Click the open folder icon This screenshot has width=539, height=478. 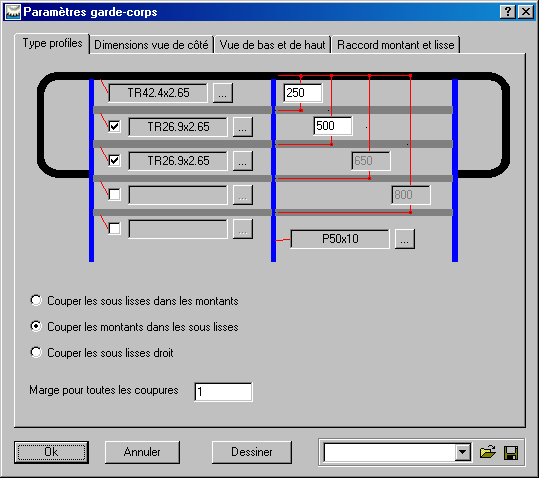tap(487, 452)
